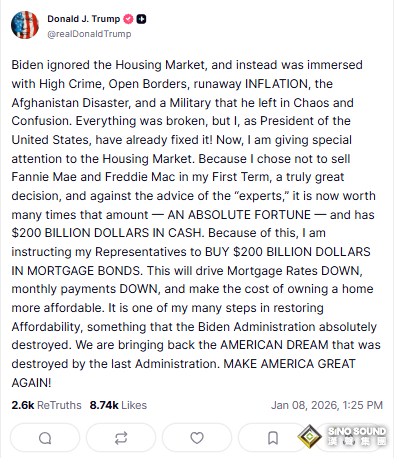Click the word INFLATION in the post

click(x=276, y=84)
